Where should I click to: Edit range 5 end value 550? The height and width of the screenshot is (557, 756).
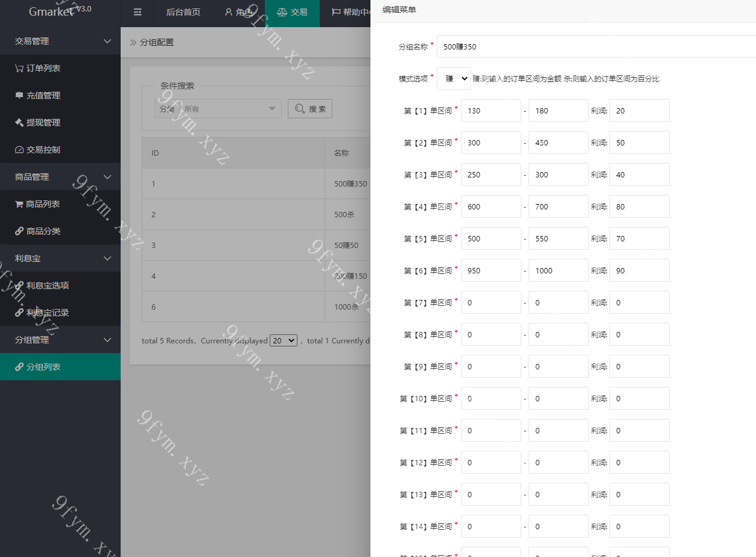pyautogui.click(x=559, y=238)
